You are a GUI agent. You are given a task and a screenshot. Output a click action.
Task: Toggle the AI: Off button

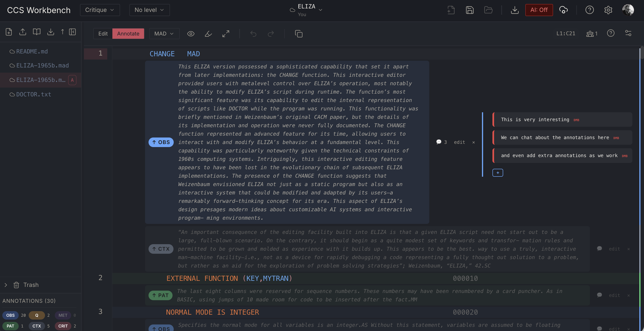(539, 10)
